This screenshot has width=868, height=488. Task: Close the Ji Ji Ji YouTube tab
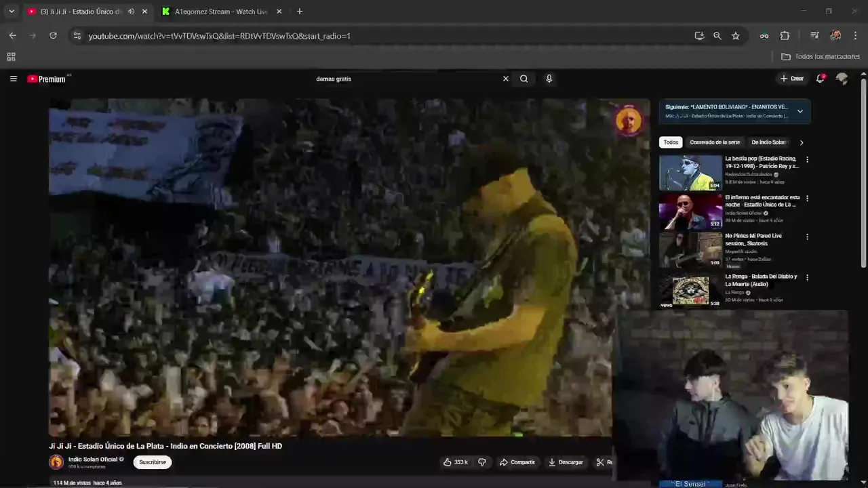[144, 12]
